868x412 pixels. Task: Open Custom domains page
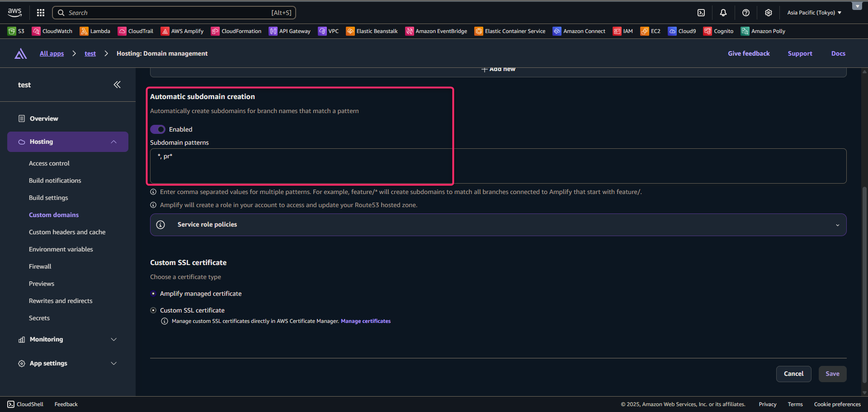click(54, 215)
